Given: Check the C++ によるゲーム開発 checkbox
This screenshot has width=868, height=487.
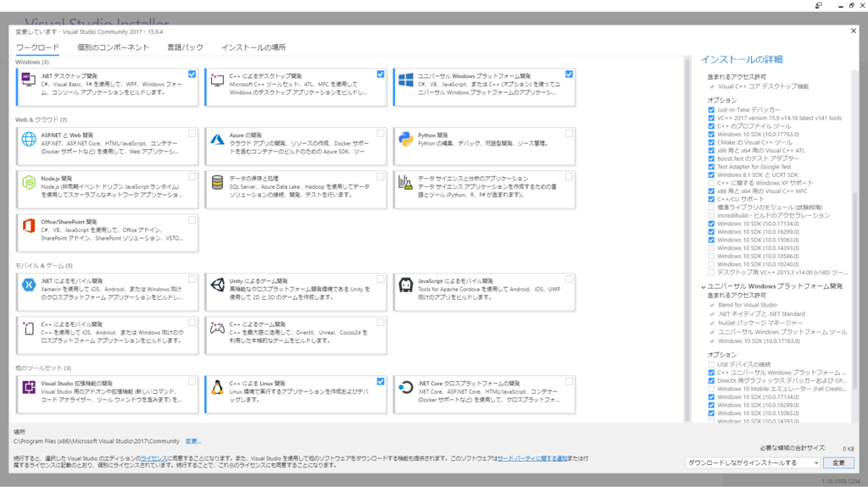Looking at the screenshot, I should pyautogui.click(x=381, y=322).
